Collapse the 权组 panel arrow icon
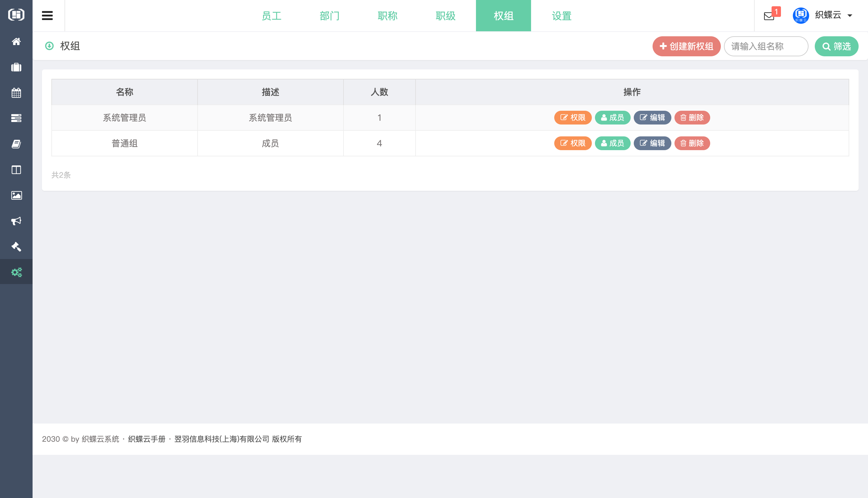Image resolution: width=868 pixels, height=498 pixels. (49, 46)
